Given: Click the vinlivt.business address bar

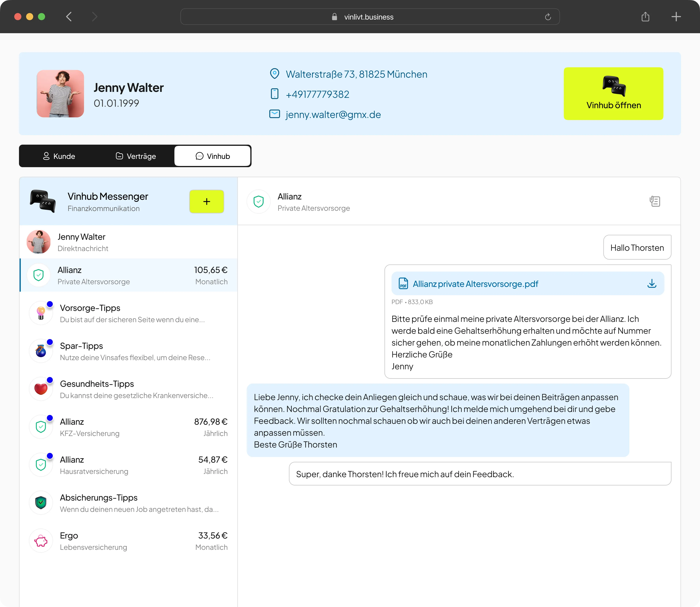Looking at the screenshot, I should (370, 17).
